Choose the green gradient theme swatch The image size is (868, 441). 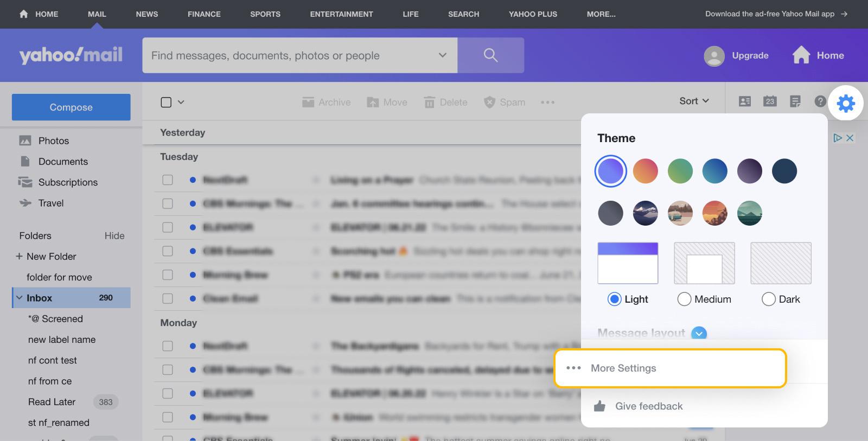coord(680,171)
